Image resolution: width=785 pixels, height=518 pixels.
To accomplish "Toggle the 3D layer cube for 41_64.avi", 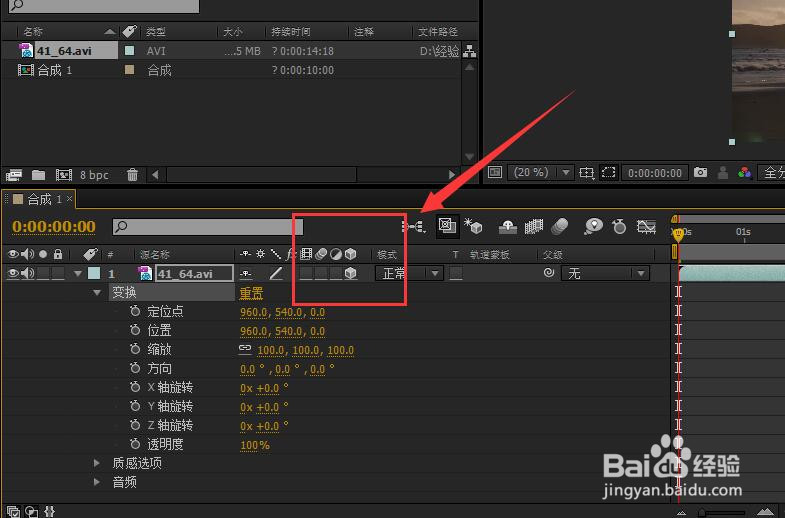I will [351, 273].
